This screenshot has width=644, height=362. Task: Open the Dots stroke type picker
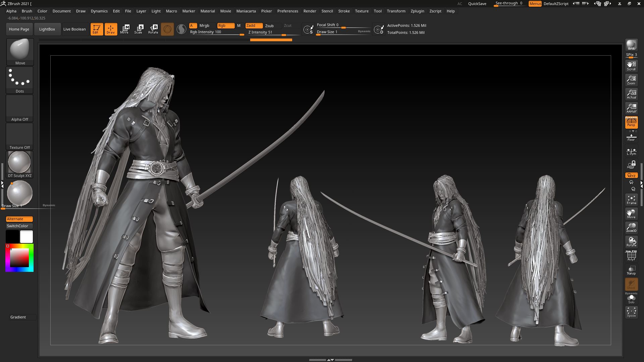pyautogui.click(x=20, y=80)
